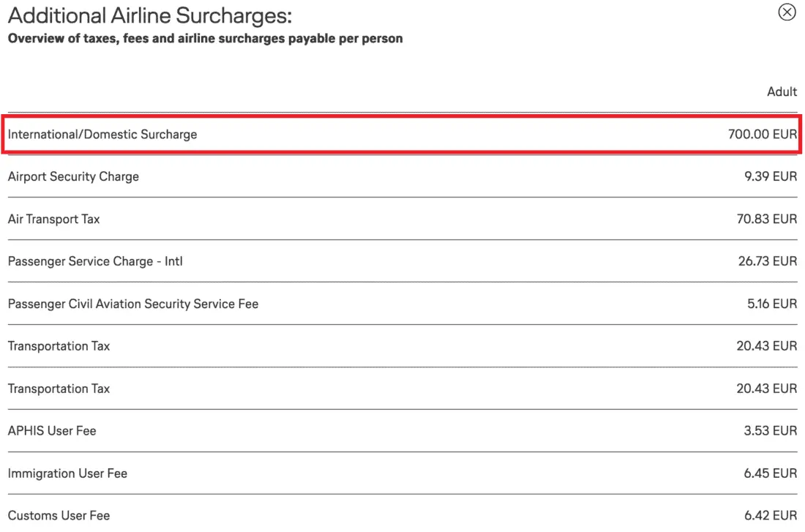Select the 6.42 EUR amount
805x532 pixels.
point(771,516)
